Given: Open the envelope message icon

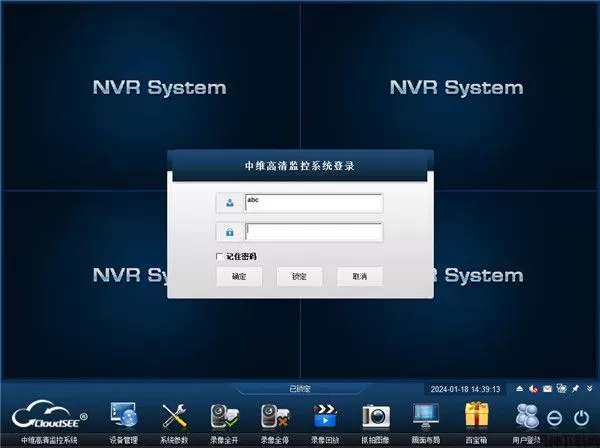Looking at the screenshot, I should 547,389.
